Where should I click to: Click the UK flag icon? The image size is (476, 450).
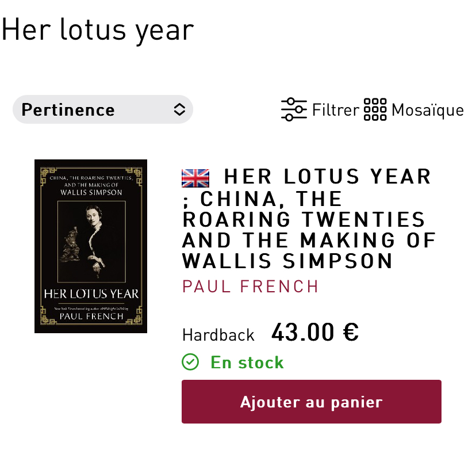195,178
